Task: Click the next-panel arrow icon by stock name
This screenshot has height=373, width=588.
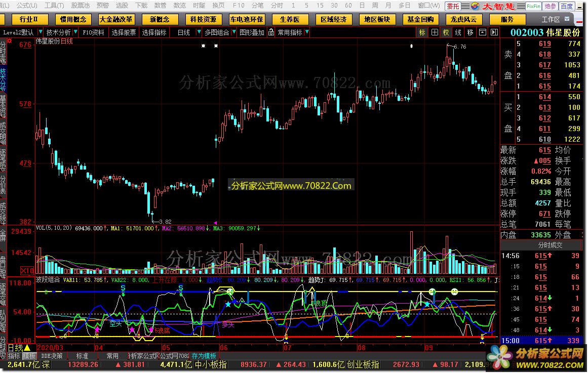Action: pyautogui.click(x=494, y=32)
